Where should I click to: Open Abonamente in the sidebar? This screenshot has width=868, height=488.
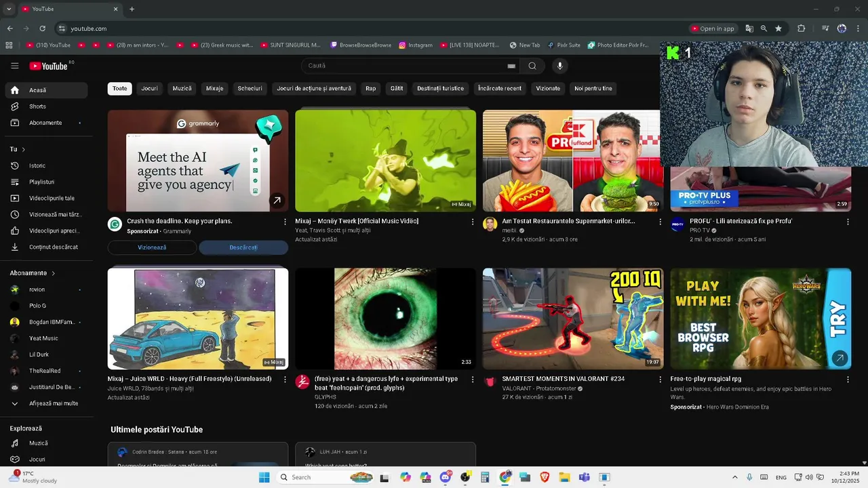[x=46, y=123]
